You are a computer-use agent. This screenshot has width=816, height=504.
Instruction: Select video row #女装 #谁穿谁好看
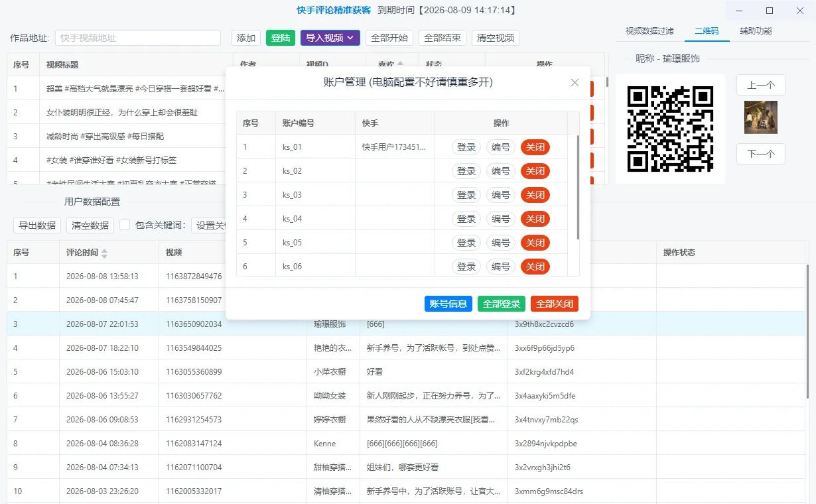pos(111,160)
